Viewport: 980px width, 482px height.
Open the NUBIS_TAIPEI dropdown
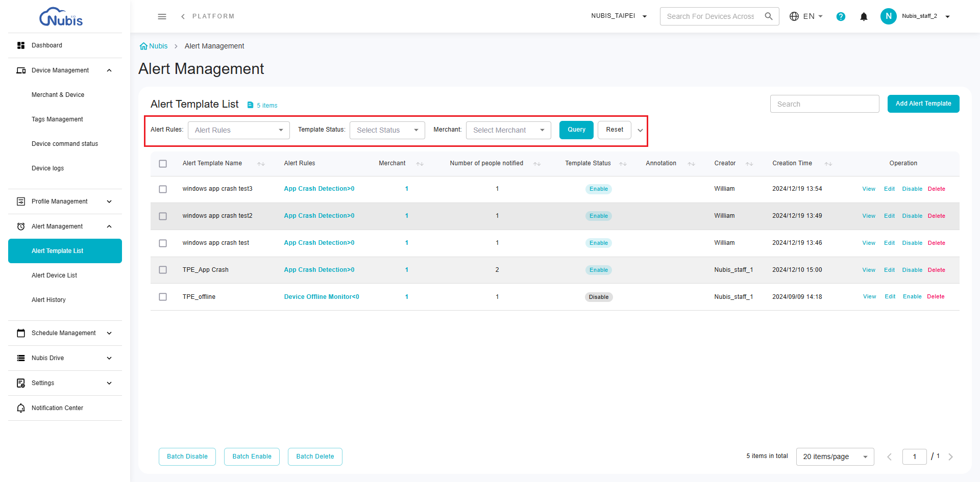(619, 16)
